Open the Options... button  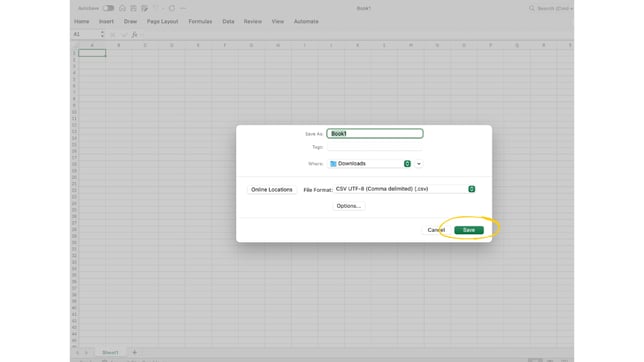coord(348,206)
